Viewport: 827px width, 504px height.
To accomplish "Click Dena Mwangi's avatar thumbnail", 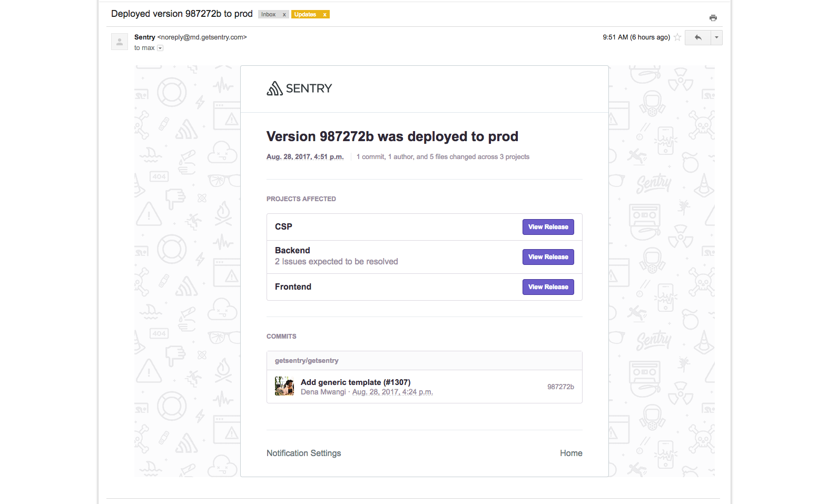I will (284, 386).
